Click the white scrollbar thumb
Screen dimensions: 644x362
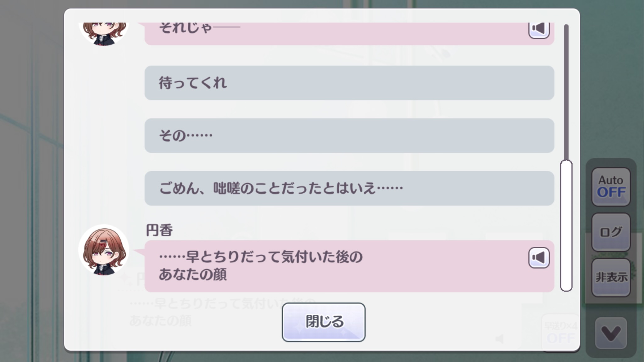[x=566, y=225]
